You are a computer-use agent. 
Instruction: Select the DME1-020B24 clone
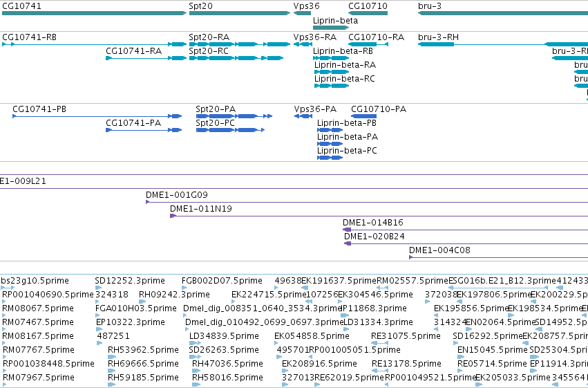(x=466, y=244)
